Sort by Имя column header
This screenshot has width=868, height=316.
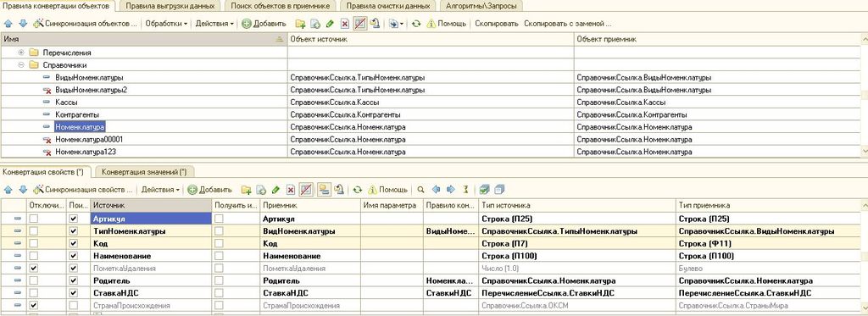point(144,40)
